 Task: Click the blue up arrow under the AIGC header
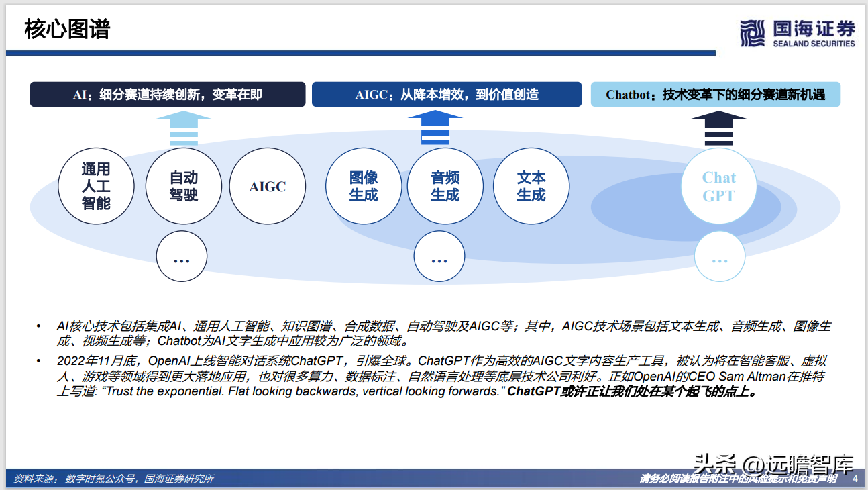pyautogui.click(x=435, y=128)
